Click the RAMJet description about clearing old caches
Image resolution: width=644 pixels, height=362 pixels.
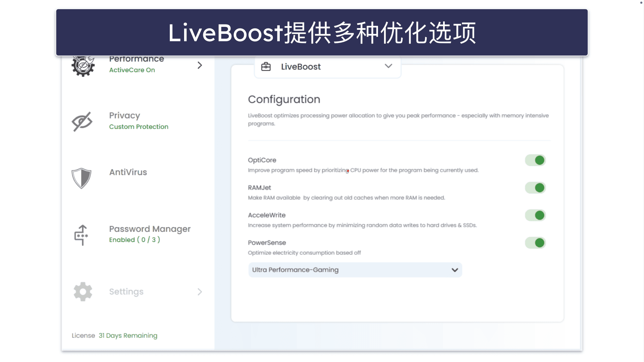346,198
